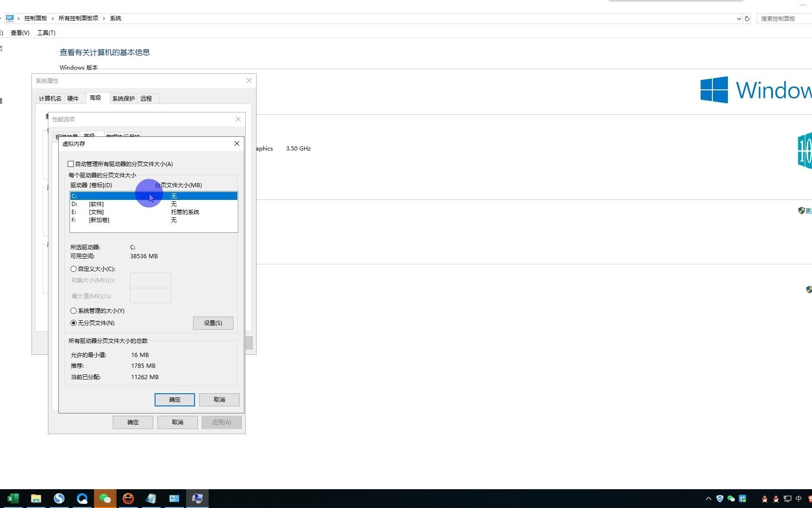Viewport: 812px width, 508px height.
Task: Show hidden system tray icons
Action: tap(709, 499)
